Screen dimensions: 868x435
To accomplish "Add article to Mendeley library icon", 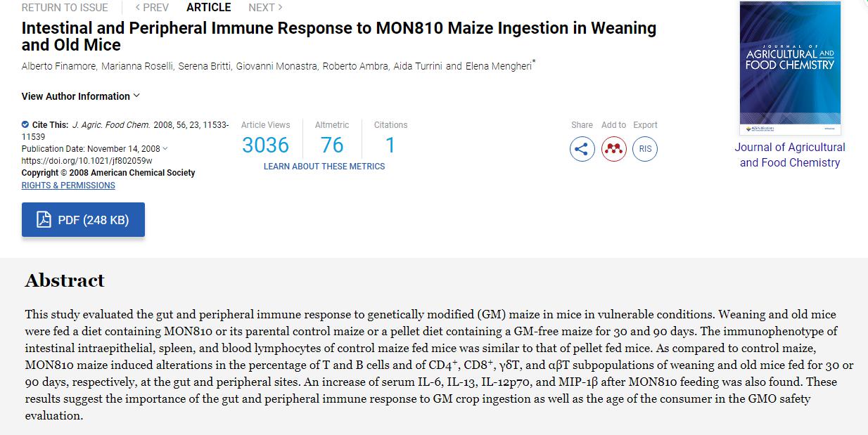I will [614, 149].
